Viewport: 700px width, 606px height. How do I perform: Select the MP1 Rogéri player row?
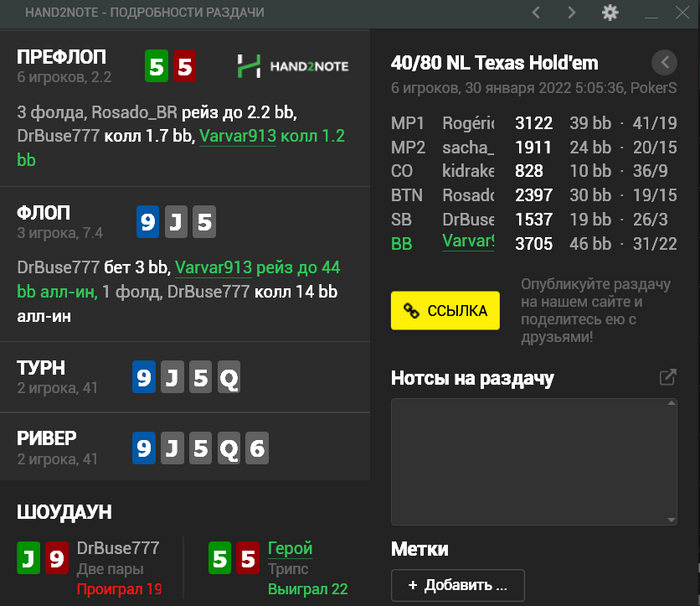click(534, 123)
